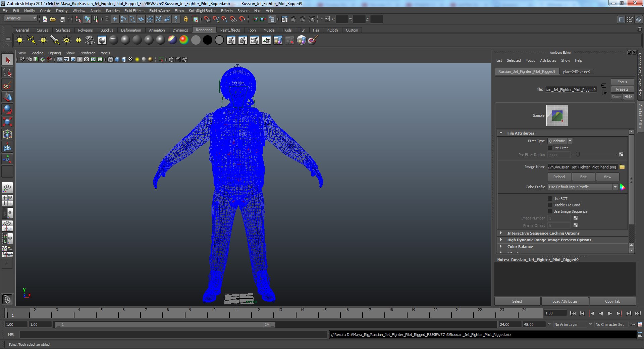Click the Load Attributes button
Image resolution: width=644 pixels, height=349 pixels.
(565, 301)
